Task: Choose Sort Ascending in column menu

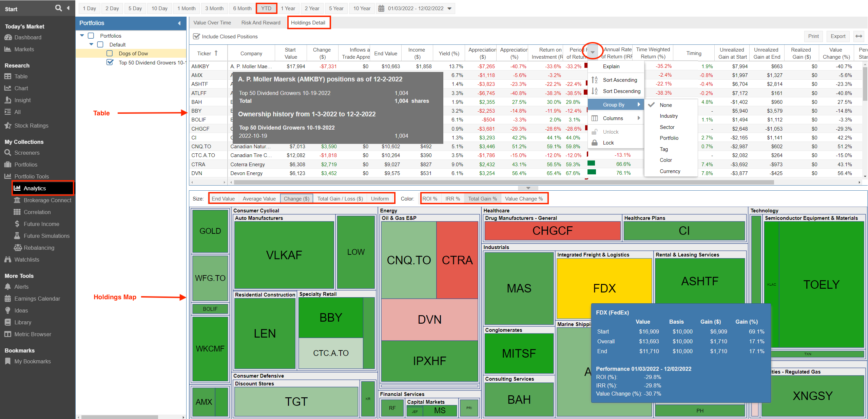Action: [616, 80]
